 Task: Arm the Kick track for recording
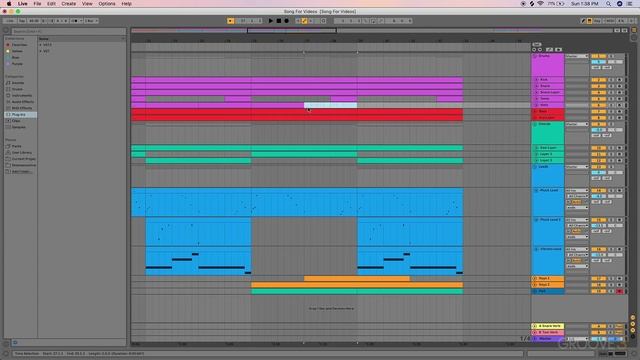coord(620,80)
